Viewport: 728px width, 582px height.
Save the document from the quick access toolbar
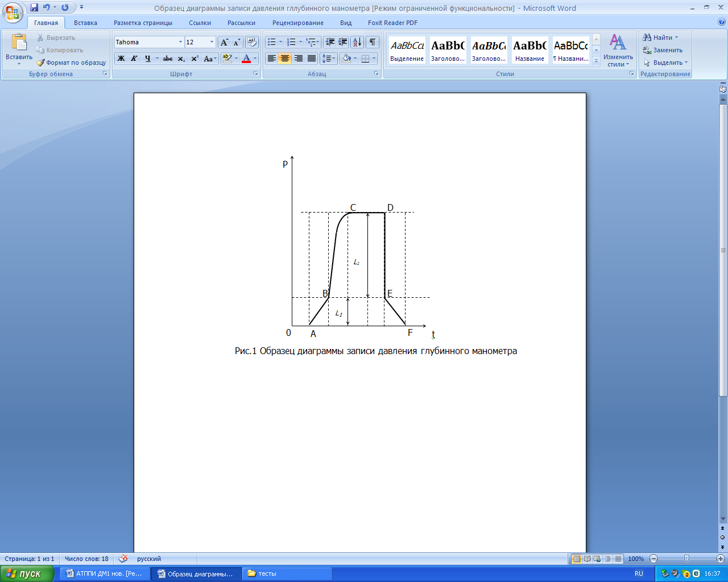(x=34, y=8)
